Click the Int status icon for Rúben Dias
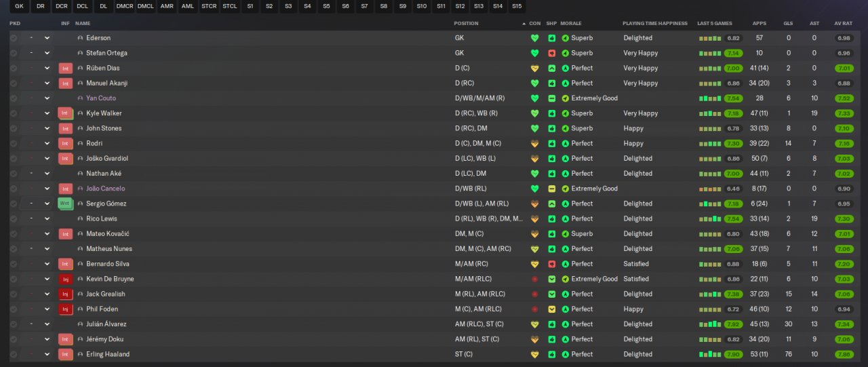Image resolution: width=868 pixels, height=367 pixels. point(65,68)
